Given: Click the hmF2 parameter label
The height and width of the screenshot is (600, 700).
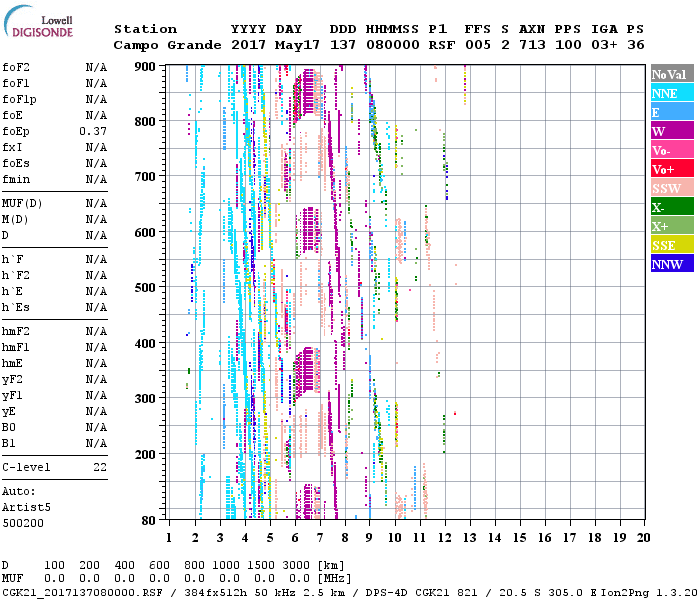Looking at the screenshot, I should [x=16, y=331].
